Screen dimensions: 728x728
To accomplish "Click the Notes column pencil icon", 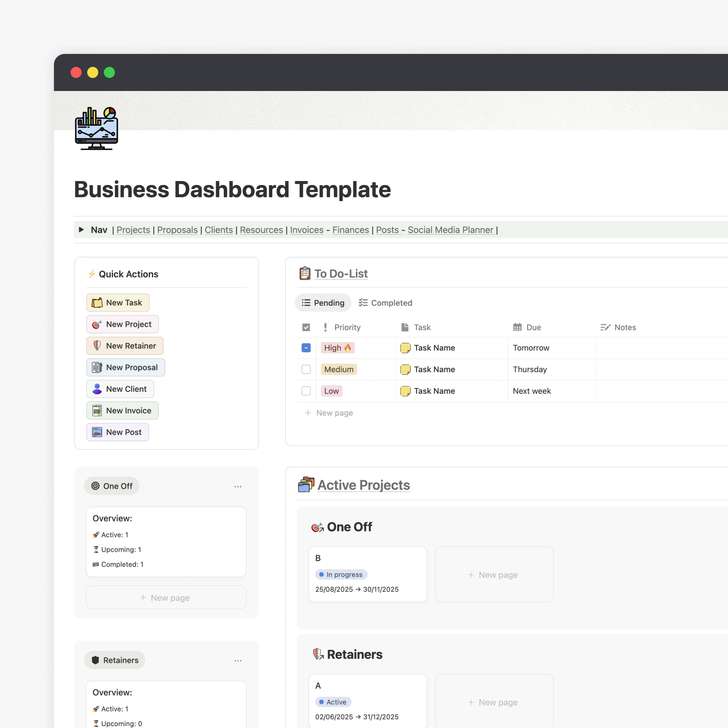I will pyautogui.click(x=605, y=327).
